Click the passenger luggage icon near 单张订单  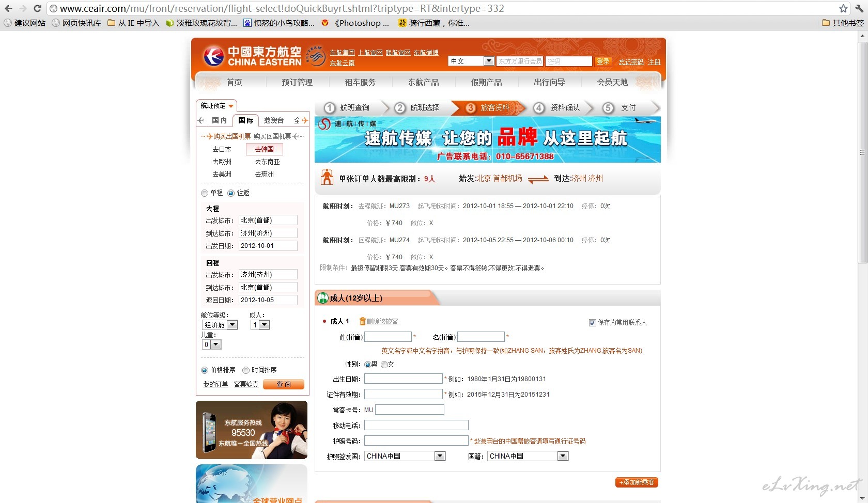point(327,177)
